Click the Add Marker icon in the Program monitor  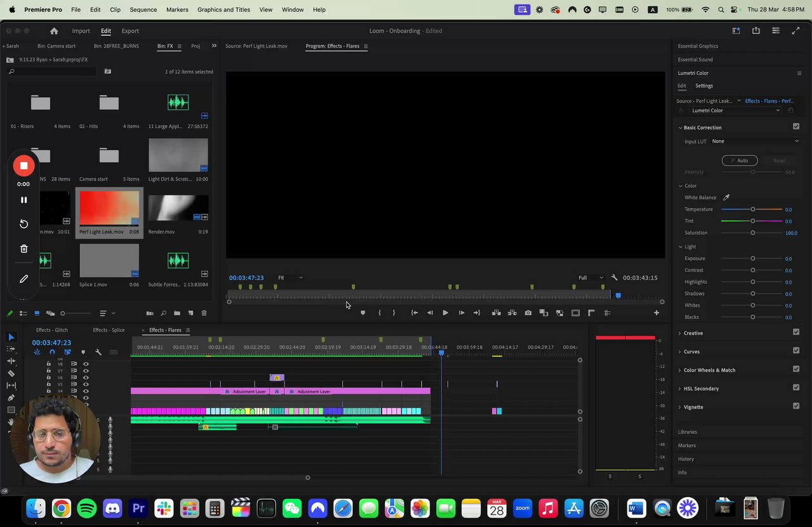pos(363,313)
